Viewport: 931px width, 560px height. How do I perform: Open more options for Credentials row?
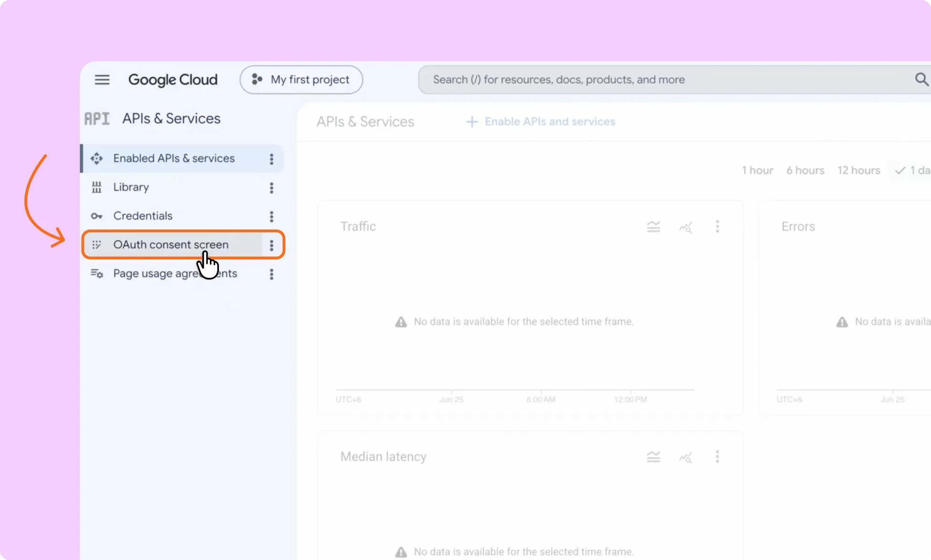[271, 217]
